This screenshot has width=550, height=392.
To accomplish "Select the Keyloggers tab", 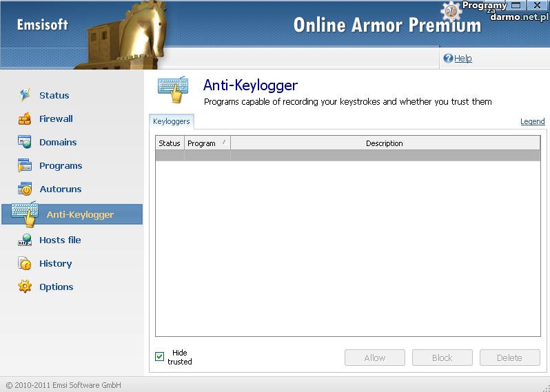I will pyautogui.click(x=171, y=121).
